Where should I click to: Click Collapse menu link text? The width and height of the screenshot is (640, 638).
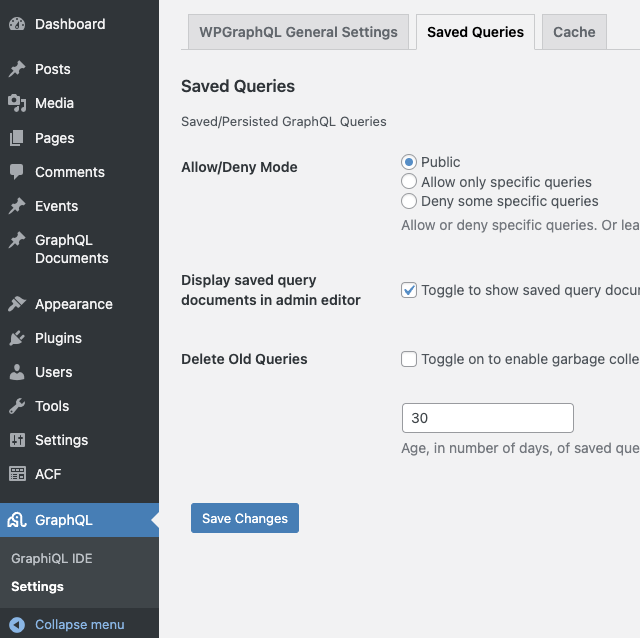pyautogui.click(x=80, y=625)
